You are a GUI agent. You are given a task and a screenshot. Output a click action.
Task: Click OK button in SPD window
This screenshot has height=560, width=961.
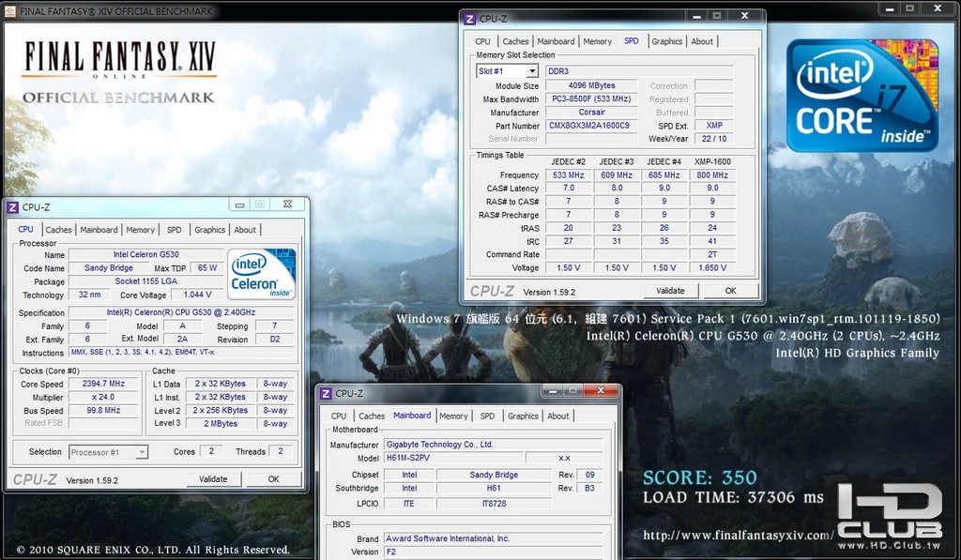730,291
